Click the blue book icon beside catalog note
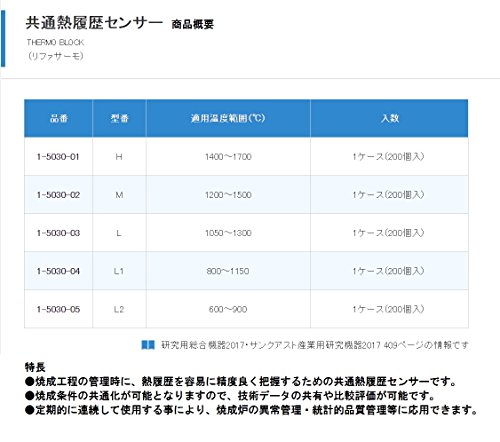500x442 pixels. (x=148, y=345)
